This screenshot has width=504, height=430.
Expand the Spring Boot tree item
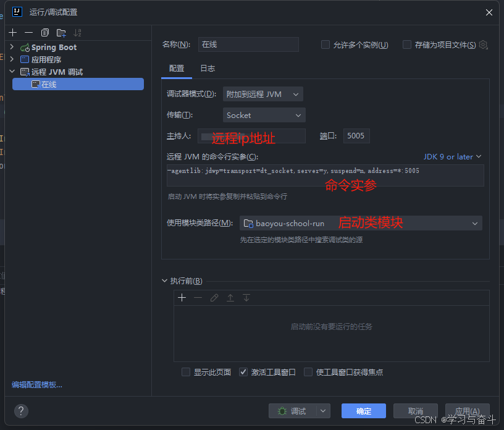(11, 47)
